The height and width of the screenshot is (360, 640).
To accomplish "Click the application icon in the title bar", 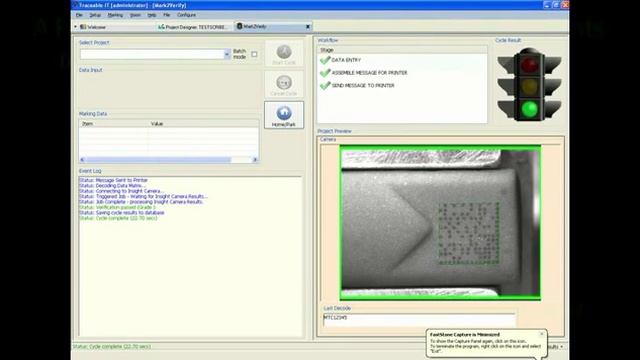I will (x=75, y=5).
